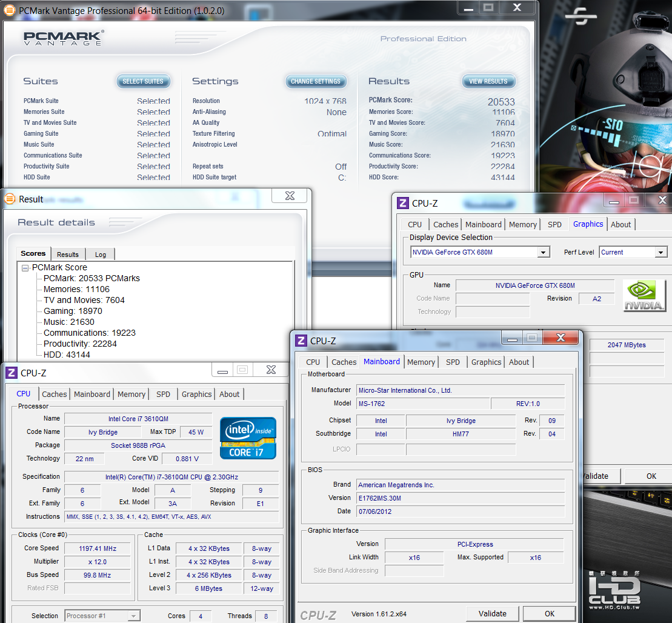Open the Log tab in Result window

point(101,255)
